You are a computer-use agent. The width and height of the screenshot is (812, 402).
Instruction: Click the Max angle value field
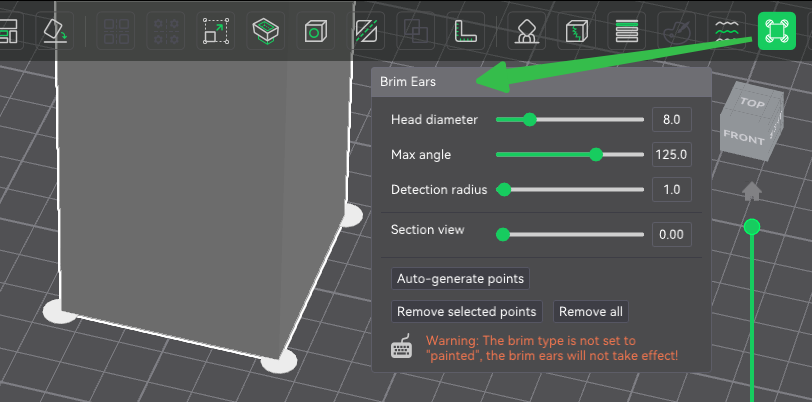(671, 155)
